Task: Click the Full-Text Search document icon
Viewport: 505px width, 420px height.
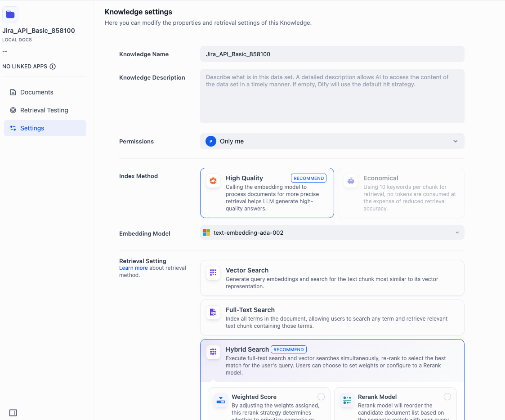Action: [213, 313]
